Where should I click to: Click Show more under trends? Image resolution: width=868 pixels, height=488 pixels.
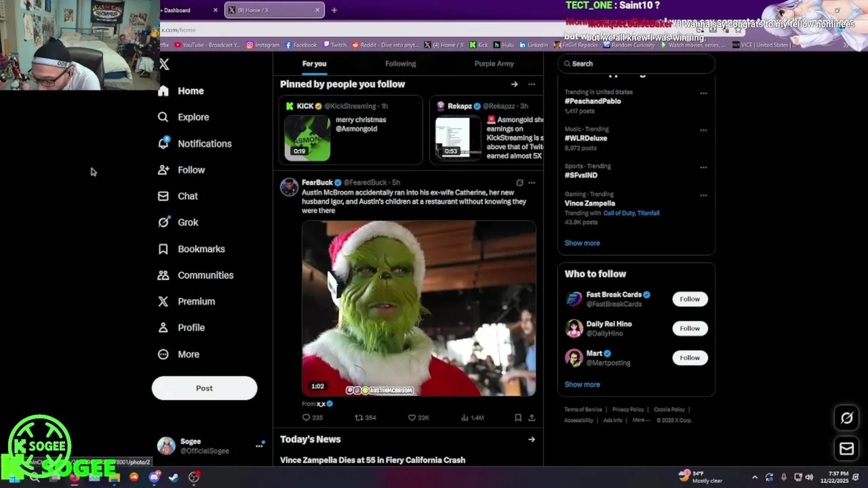[x=582, y=243]
